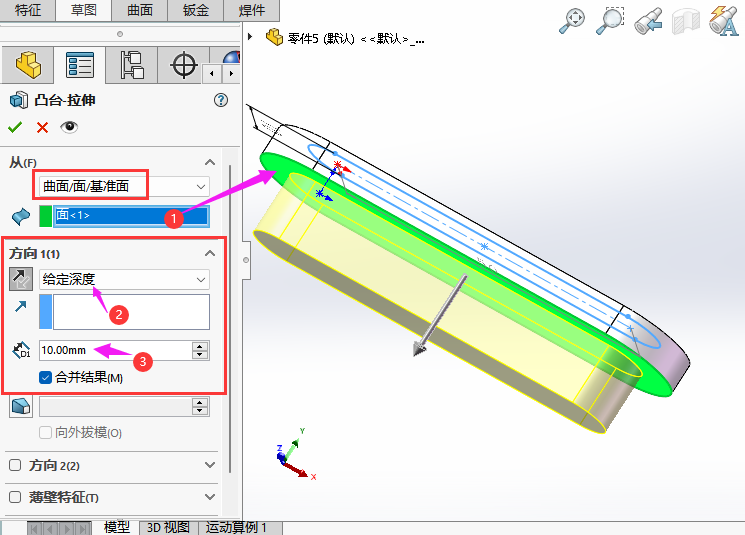Open the 给定深度 end condition dropdown
745x535 pixels.
pos(124,279)
